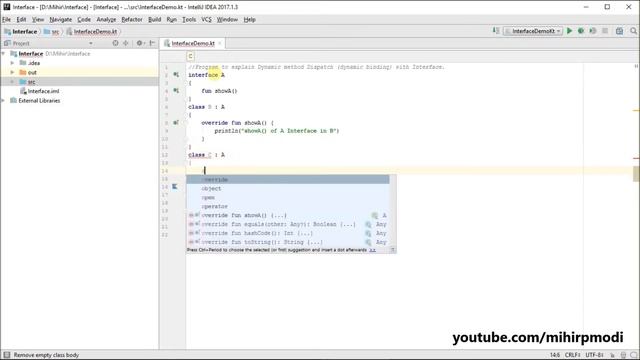Collapse all nodes in Project panel

tap(126, 43)
